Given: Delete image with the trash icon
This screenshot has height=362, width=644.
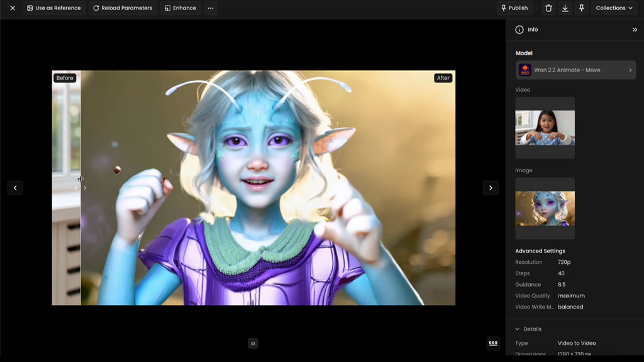Looking at the screenshot, I should coord(548,8).
